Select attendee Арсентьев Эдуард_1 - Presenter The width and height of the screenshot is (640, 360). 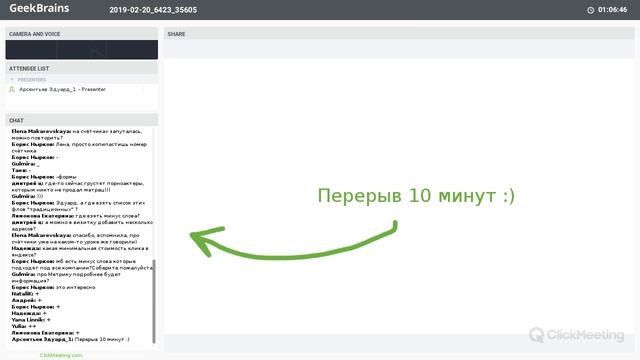62,89
